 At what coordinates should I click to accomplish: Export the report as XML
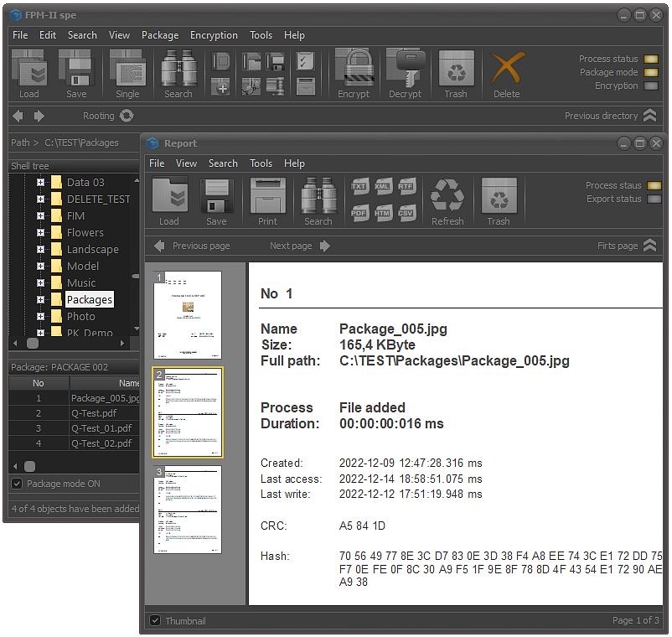pyautogui.click(x=382, y=186)
